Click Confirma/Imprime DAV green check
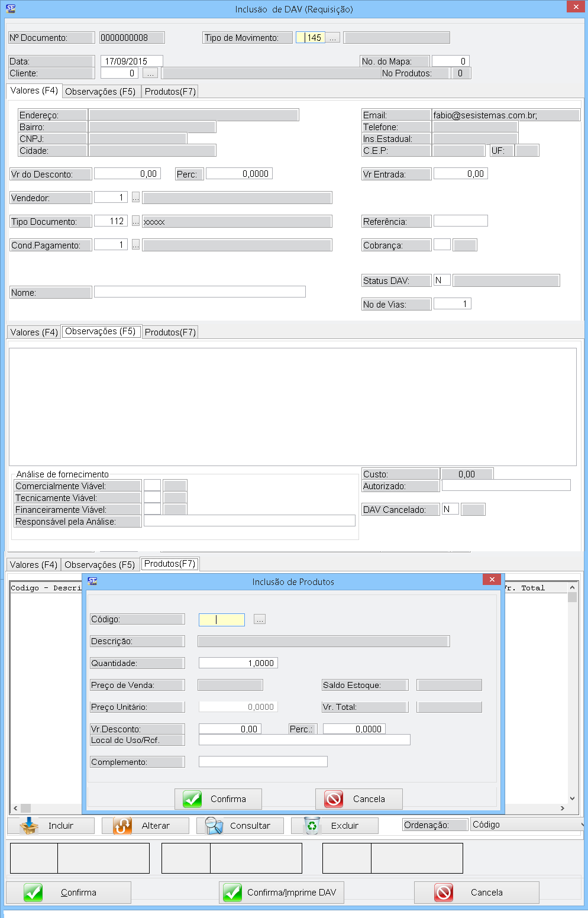588x918 pixels. pos(232,893)
